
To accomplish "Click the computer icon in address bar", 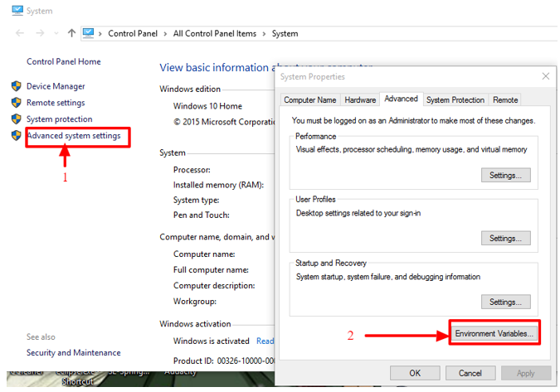I will (88, 33).
